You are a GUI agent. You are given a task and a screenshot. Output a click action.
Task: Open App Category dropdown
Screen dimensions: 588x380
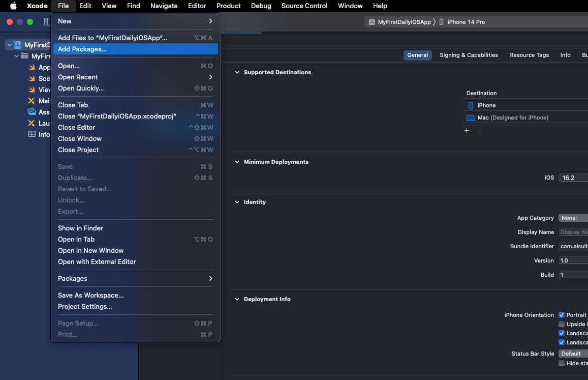coord(573,218)
